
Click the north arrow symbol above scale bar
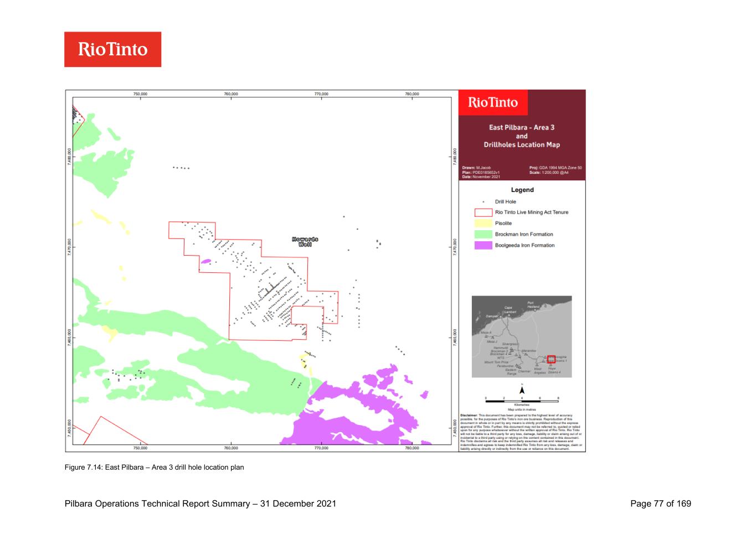[522, 389]
